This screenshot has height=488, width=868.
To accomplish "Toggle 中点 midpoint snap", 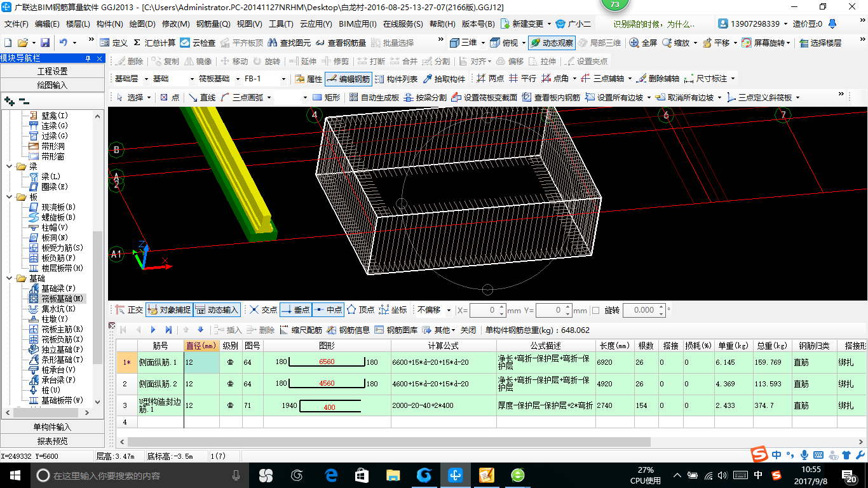I will pos(328,310).
